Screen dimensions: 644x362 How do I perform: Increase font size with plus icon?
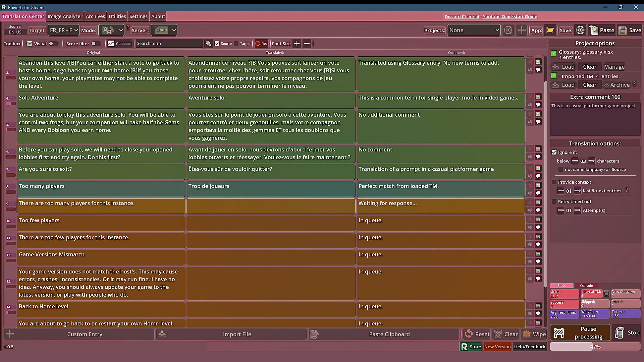pos(297,44)
